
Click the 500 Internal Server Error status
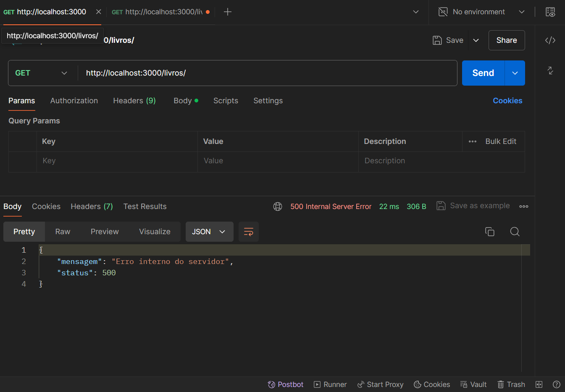[331, 206]
